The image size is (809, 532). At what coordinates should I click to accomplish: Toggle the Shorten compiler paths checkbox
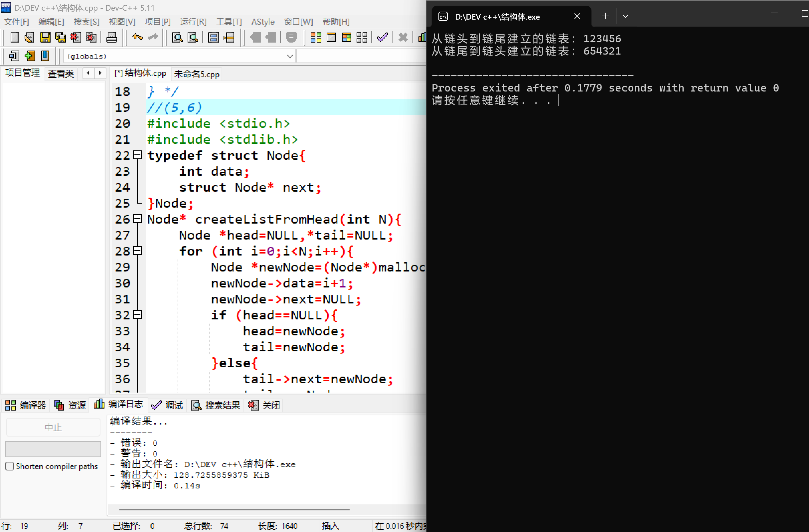[10, 466]
